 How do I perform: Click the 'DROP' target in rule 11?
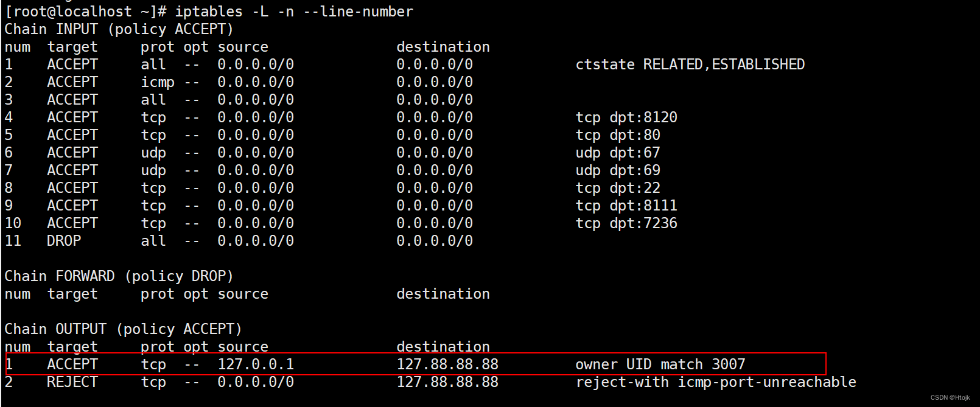[64, 241]
